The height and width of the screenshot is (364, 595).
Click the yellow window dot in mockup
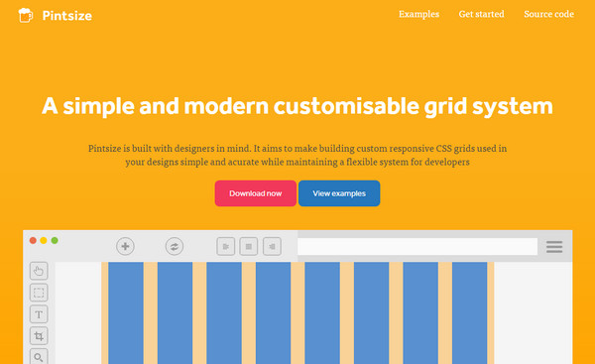click(44, 240)
